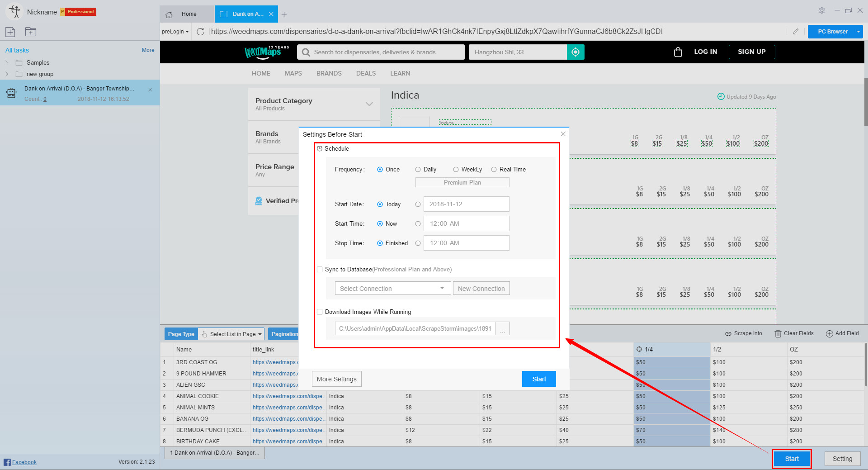Click the Schedule clock icon
The image size is (868, 470).
click(x=320, y=149)
